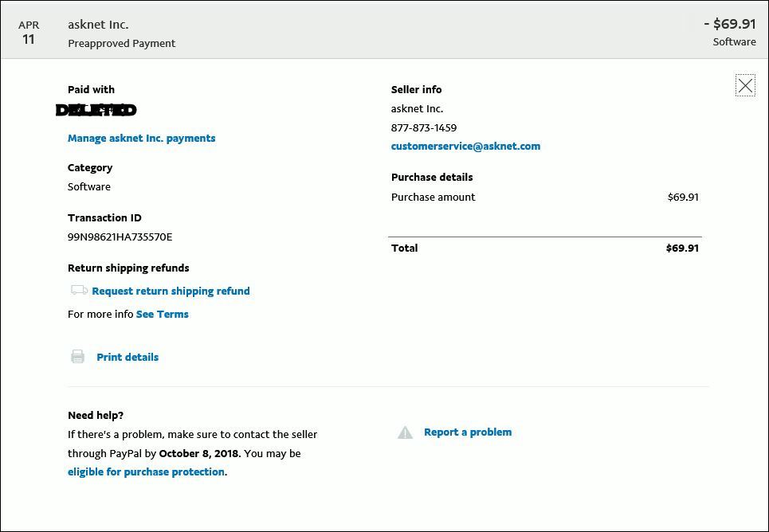This screenshot has height=532, width=769.
Task: Open Manage asknet Inc. payments link
Action: click(141, 139)
